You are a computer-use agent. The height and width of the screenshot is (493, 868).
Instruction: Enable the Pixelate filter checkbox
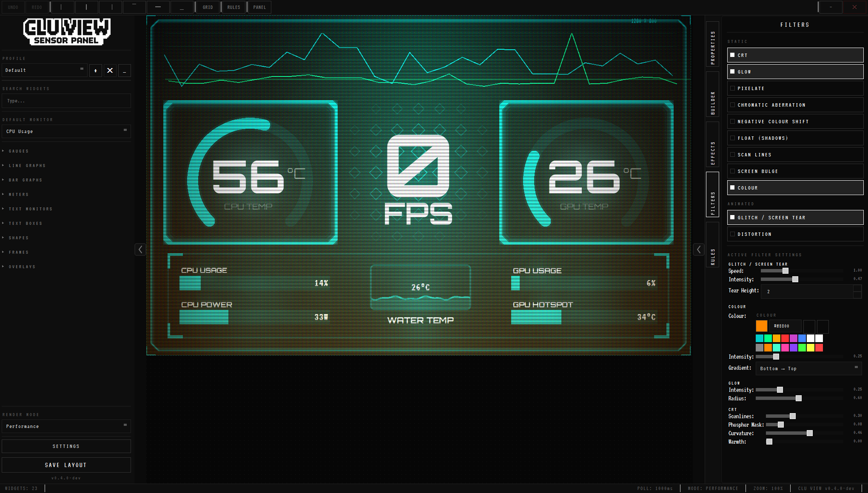[x=732, y=88]
